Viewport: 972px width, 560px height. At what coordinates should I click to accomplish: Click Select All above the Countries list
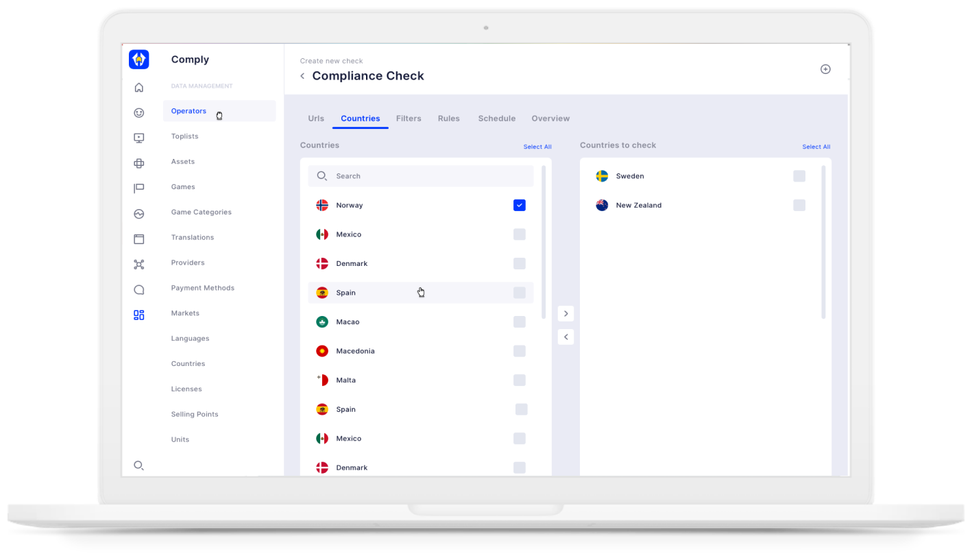coord(537,147)
